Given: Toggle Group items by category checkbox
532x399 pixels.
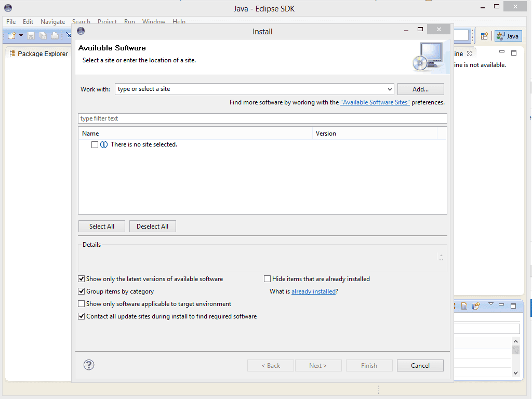Looking at the screenshot, I should click(82, 291).
